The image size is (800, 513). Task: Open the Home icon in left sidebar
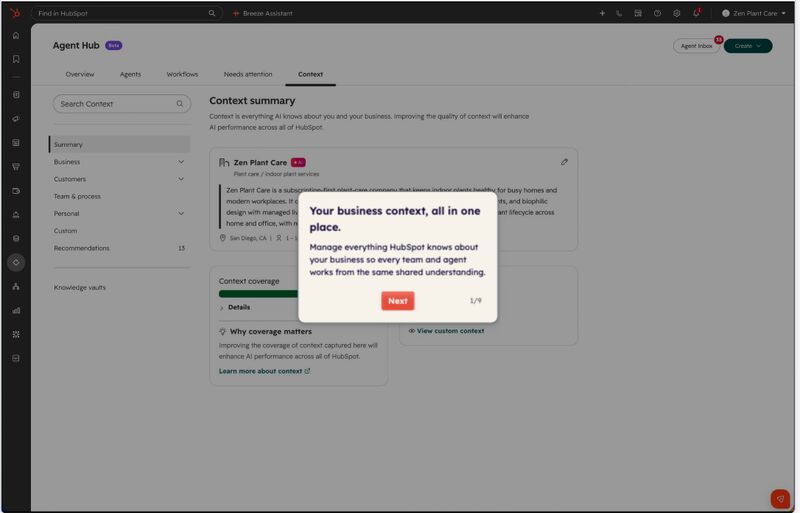click(16, 36)
